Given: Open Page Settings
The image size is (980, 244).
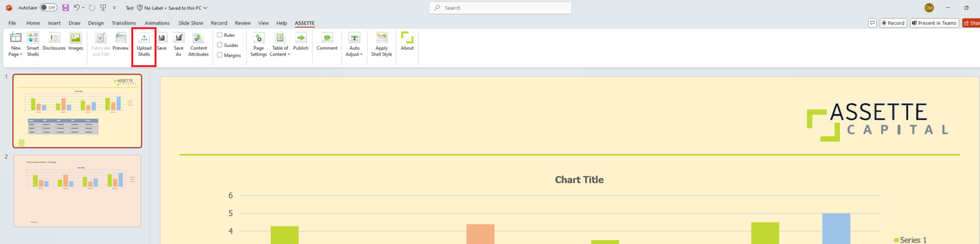Looking at the screenshot, I should point(258,44).
